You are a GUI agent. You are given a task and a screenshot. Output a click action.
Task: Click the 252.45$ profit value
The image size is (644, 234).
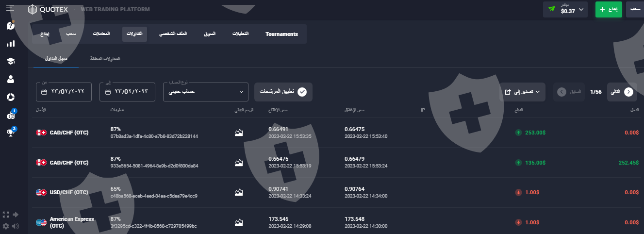[628, 163]
